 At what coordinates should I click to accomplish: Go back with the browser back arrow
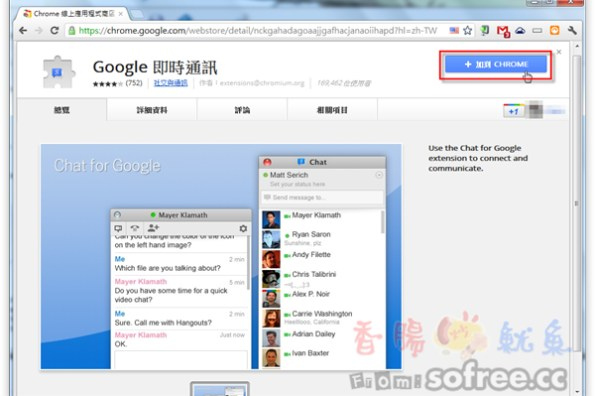23,30
